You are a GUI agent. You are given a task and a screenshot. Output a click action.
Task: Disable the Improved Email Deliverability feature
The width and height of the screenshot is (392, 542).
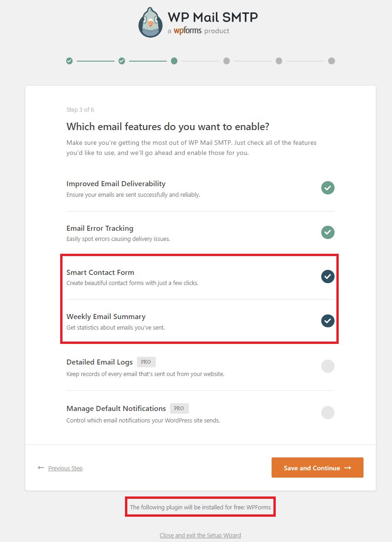[x=328, y=188]
